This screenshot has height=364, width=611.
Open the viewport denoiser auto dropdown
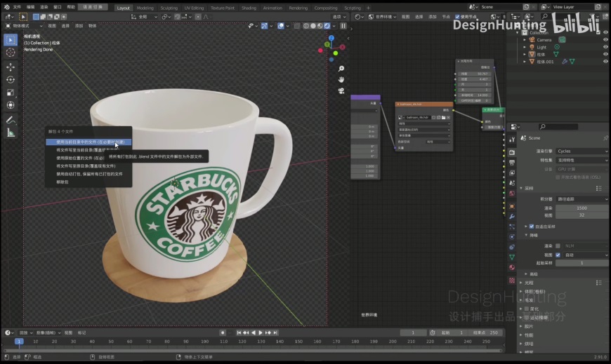(586, 255)
